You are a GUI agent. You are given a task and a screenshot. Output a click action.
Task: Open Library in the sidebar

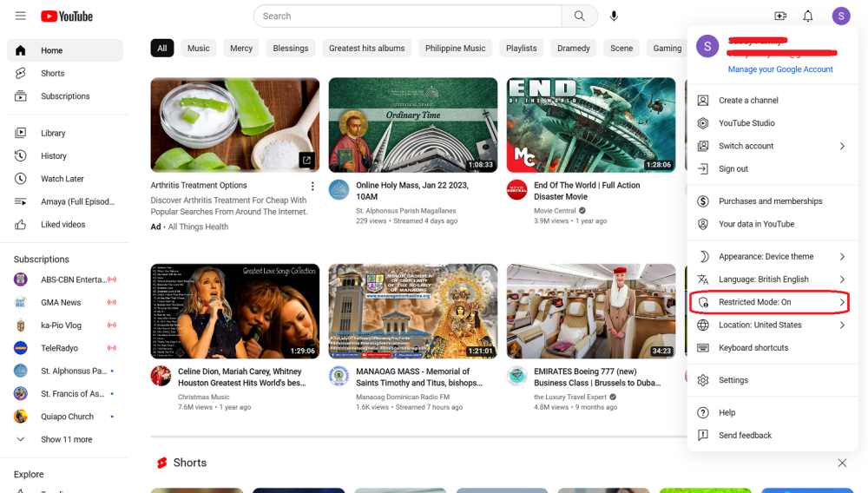(x=65, y=134)
